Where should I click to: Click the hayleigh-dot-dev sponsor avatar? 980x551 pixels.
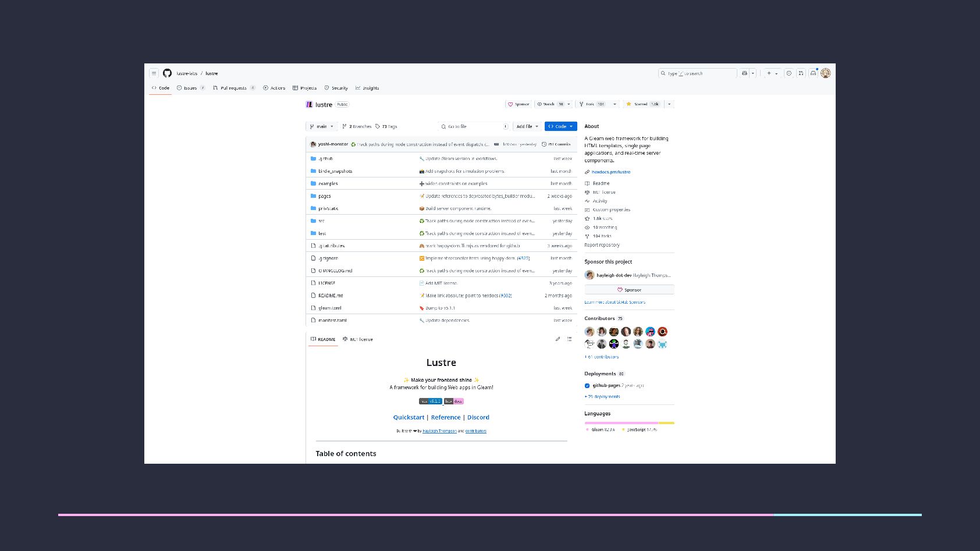point(590,275)
